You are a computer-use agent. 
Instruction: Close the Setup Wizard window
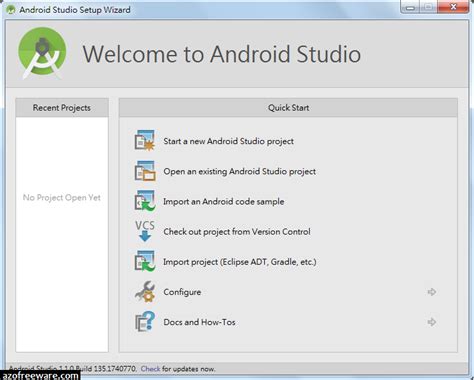point(453,7)
